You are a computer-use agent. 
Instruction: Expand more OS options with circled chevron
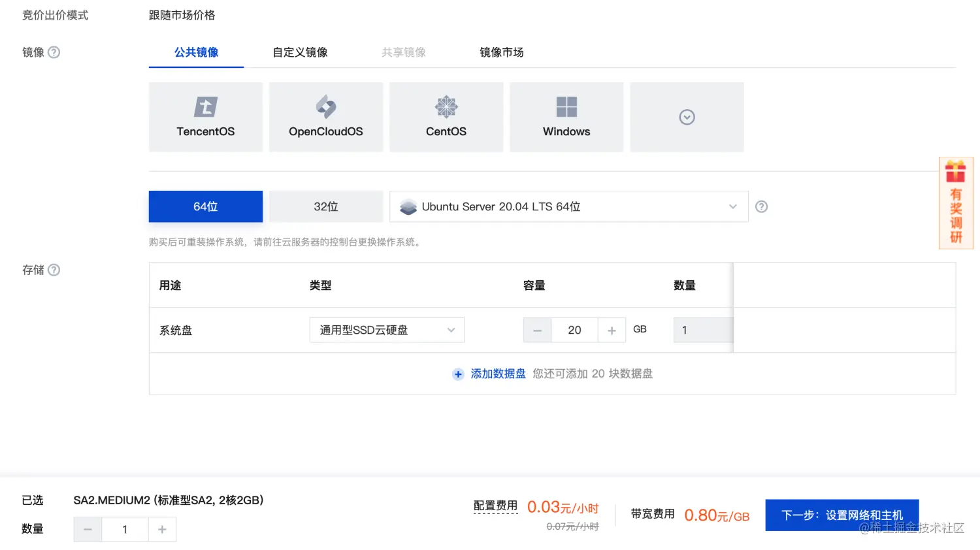(687, 117)
